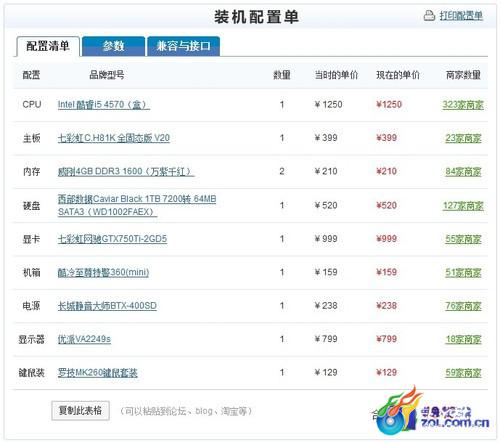Click the 现在的单价 column header
The height and width of the screenshot is (443, 500).
click(398, 75)
